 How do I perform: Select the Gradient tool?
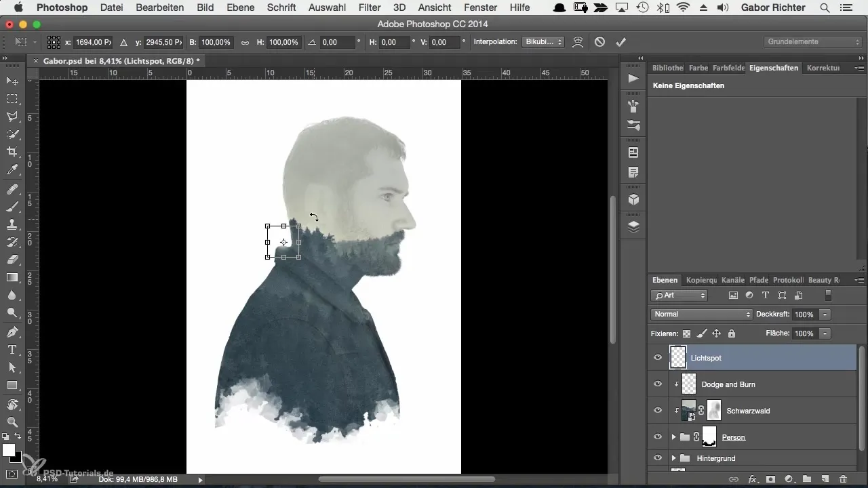coord(12,277)
